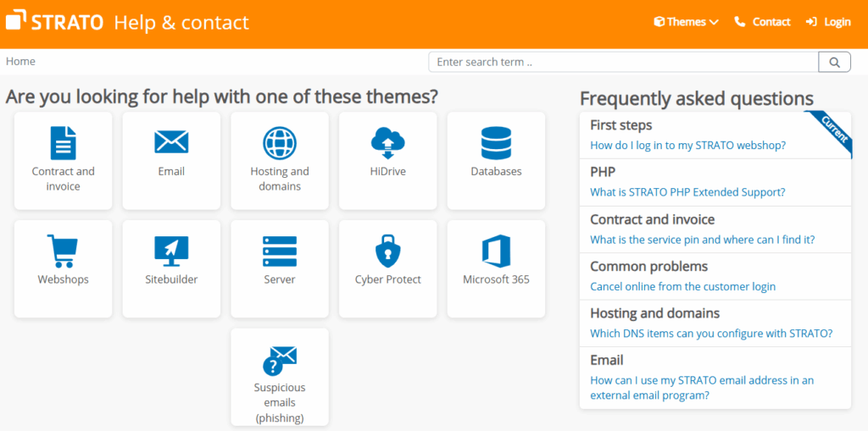Open Suspicious emails phishing tile
Screen dimensions: 868x431
pyautogui.click(x=280, y=377)
